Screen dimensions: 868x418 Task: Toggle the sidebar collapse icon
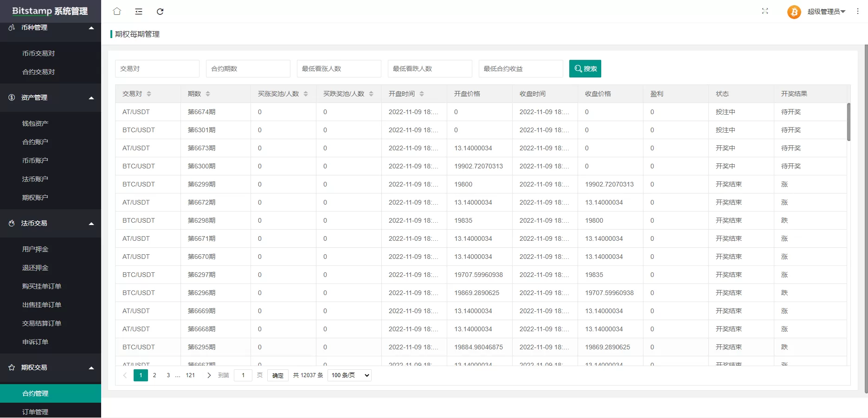click(x=139, y=11)
